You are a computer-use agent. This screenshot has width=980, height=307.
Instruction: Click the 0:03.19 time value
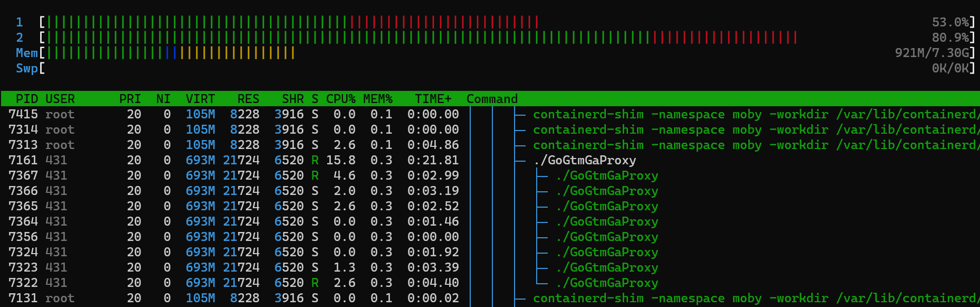(433, 191)
